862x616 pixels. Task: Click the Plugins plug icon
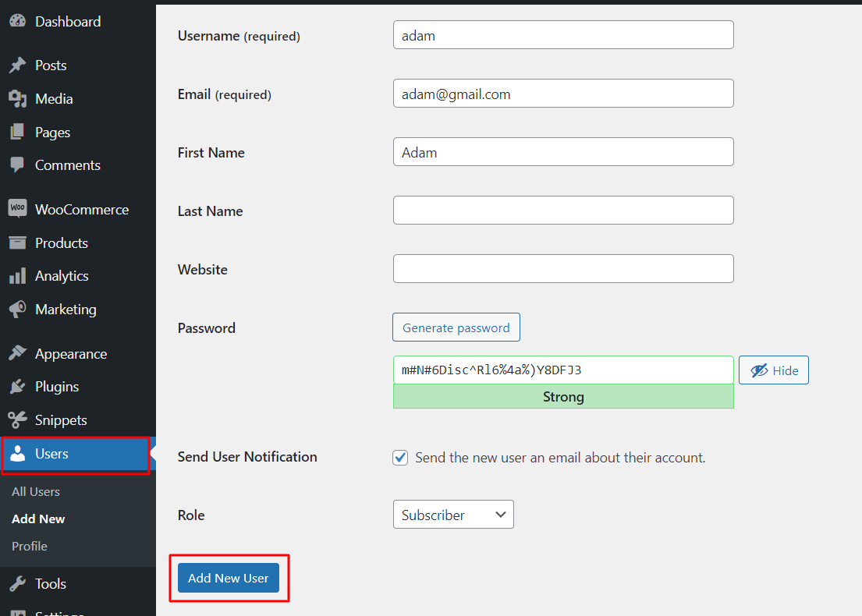coord(17,387)
